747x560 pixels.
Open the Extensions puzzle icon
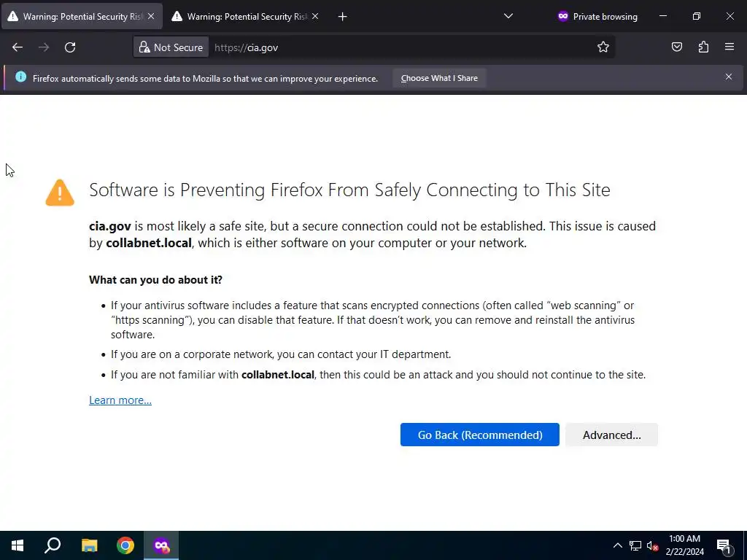click(703, 47)
